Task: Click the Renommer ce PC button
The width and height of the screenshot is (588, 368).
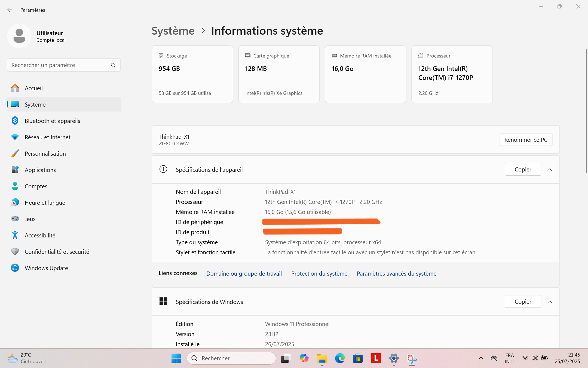Action: [526, 140]
